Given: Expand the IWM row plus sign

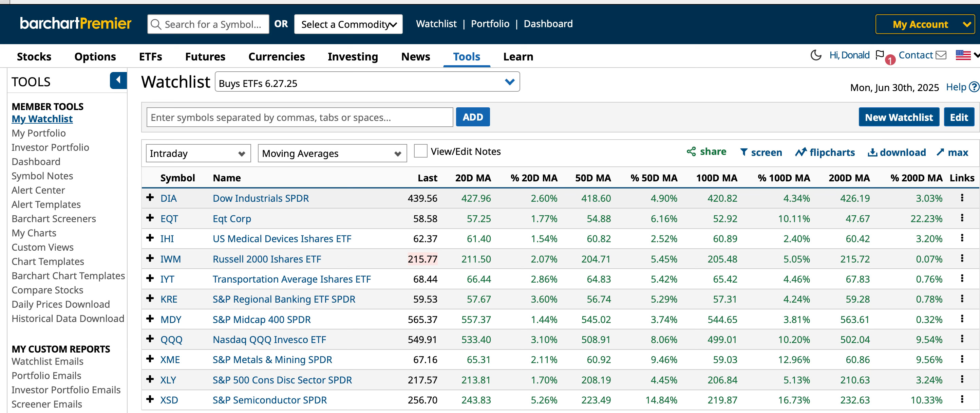Looking at the screenshot, I should [150, 258].
